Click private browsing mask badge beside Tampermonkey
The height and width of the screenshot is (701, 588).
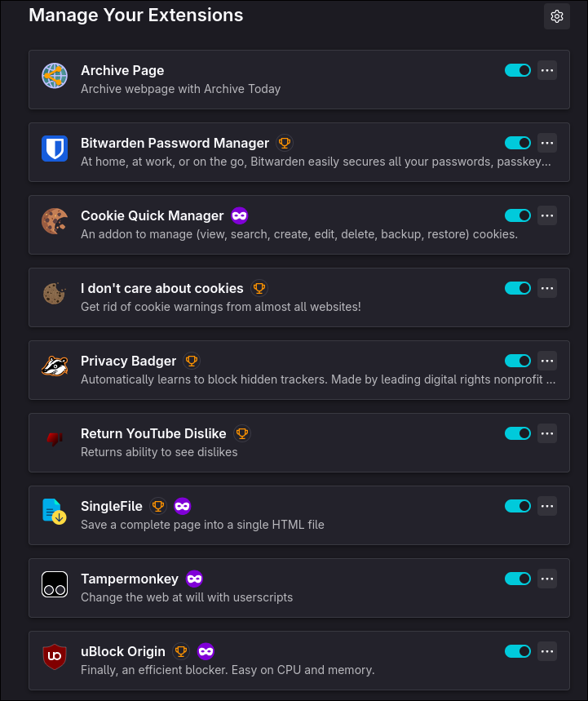click(194, 579)
